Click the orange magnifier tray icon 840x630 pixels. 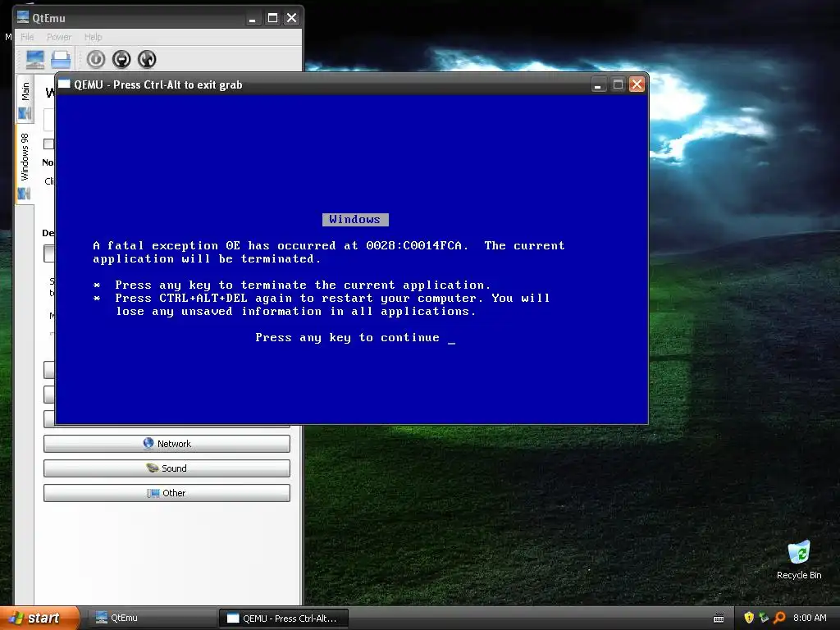(779, 618)
